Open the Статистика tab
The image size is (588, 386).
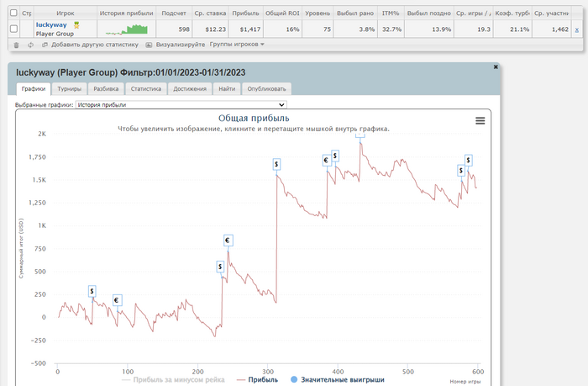click(x=146, y=89)
